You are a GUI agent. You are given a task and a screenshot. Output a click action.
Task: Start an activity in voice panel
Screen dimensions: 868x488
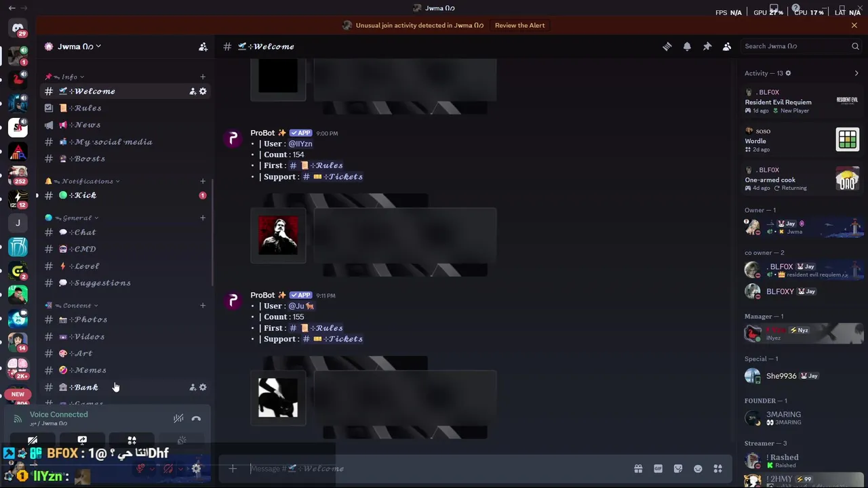pos(132,440)
